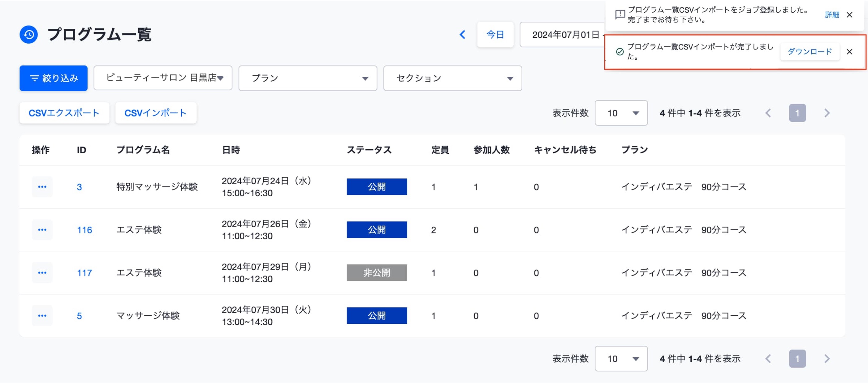Image resolution: width=868 pixels, height=384 pixels.
Task: Download the CSV import result
Action: 810,52
